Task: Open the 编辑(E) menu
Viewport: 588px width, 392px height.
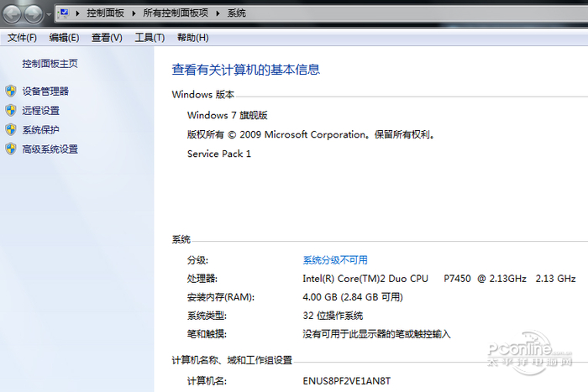Action: tap(64, 38)
